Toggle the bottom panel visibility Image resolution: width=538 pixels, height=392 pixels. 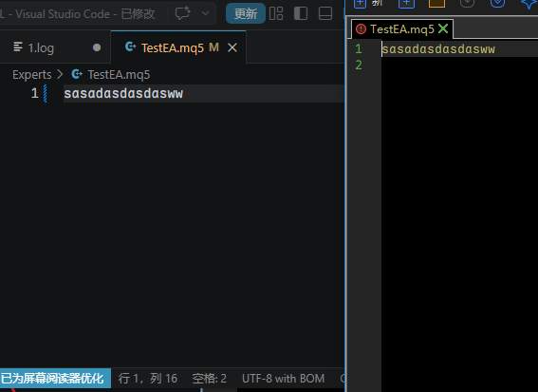(x=325, y=13)
